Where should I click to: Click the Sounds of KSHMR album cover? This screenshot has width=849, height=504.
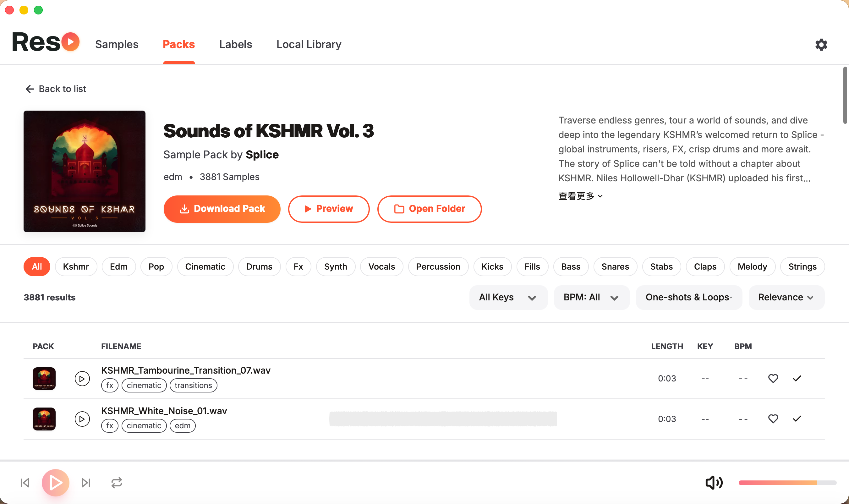point(84,171)
